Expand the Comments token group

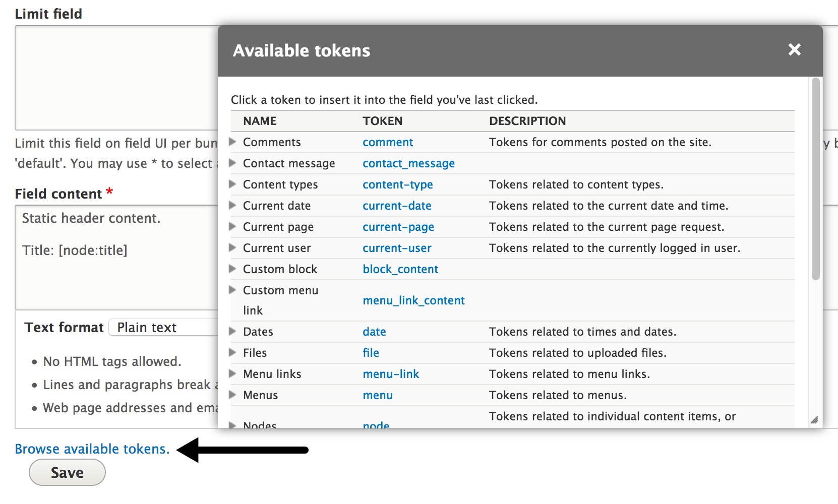tap(232, 142)
